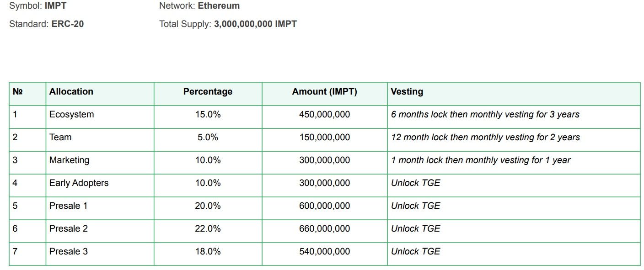Viewport: 644px width, 270px height.
Task: Click the Early Adopters cell
Action: coord(79,183)
